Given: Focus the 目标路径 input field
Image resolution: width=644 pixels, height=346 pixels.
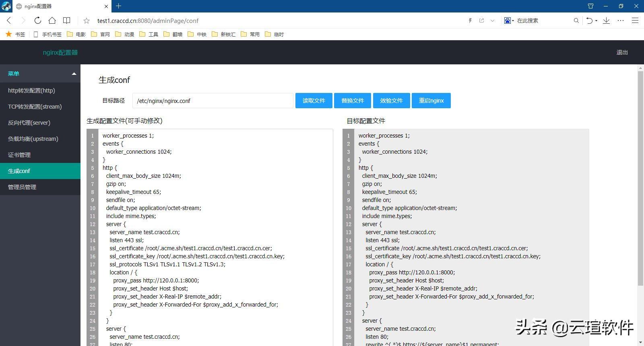Looking at the screenshot, I should tap(213, 101).
